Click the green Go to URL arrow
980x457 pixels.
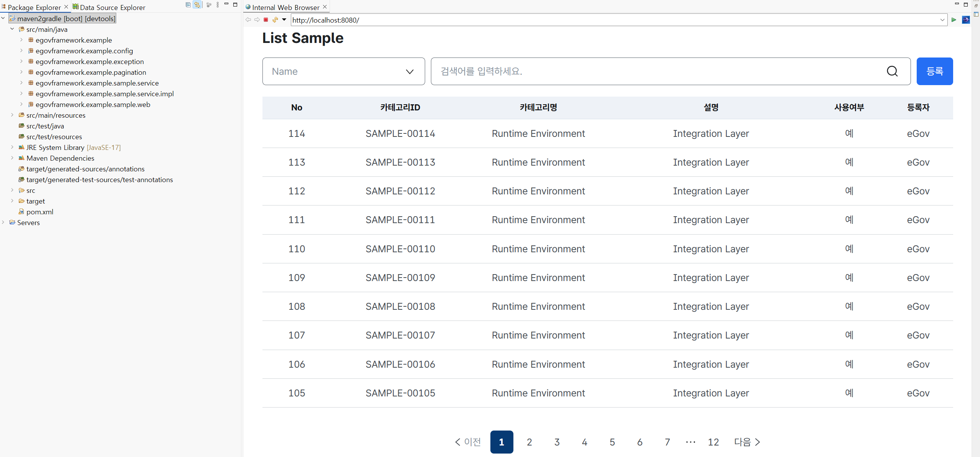point(954,20)
